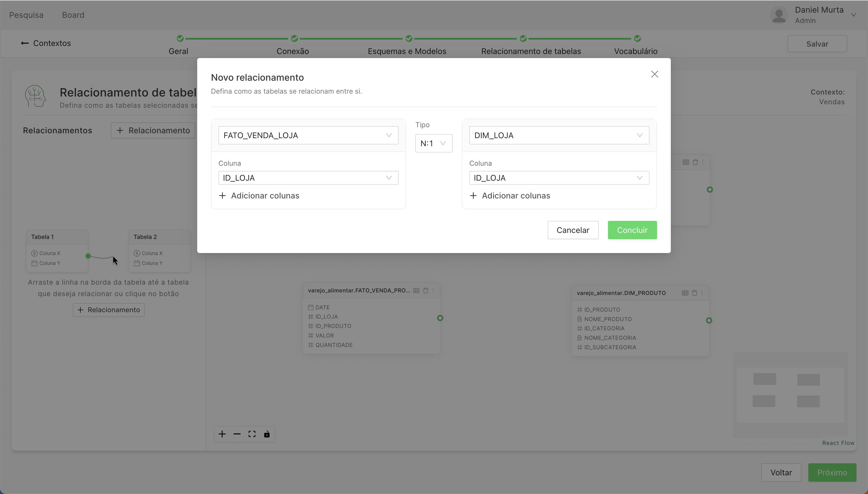Image resolution: width=868 pixels, height=494 pixels.
Task: Click Concluir to finish relationship
Action: [x=632, y=230]
